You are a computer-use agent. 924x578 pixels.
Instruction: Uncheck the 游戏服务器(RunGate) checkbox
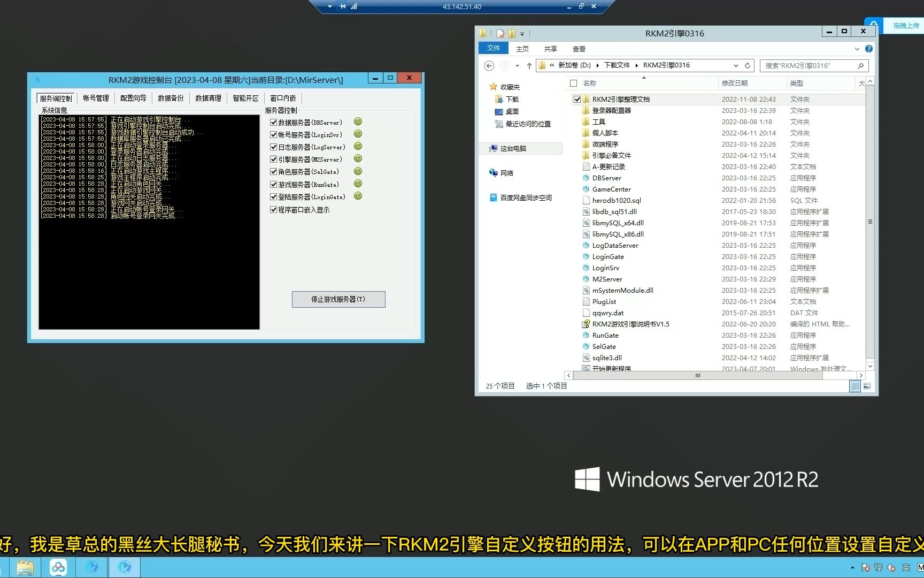tap(273, 184)
